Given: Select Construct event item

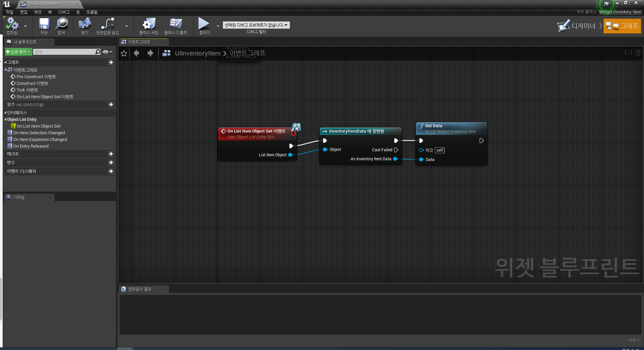Looking at the screenshot, I should point(32,83).
